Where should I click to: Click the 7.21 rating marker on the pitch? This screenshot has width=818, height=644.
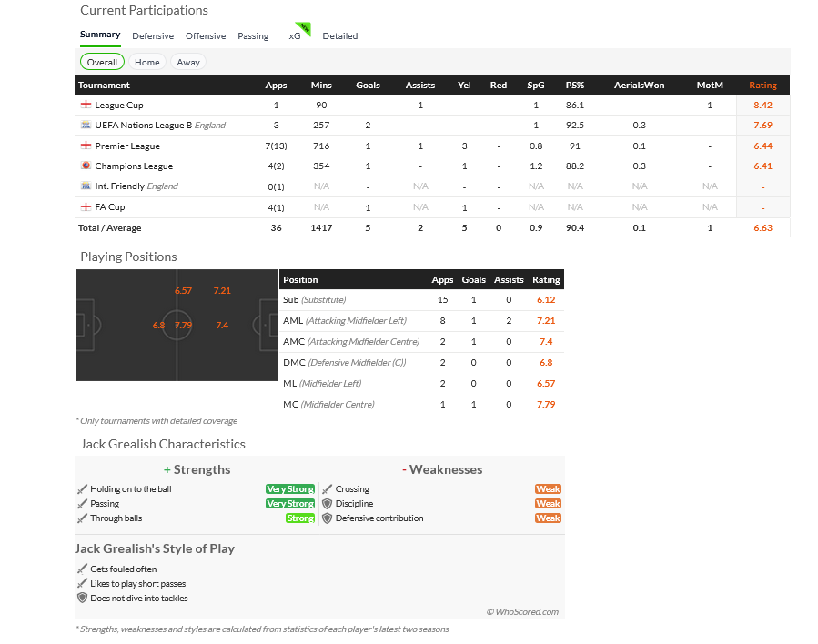tap(222, 290)
